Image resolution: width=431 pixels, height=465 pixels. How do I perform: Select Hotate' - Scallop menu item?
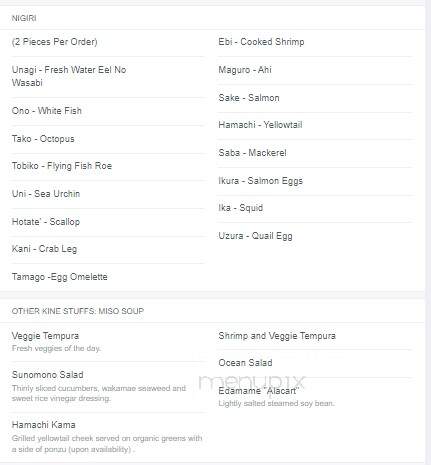pos(46,222)
